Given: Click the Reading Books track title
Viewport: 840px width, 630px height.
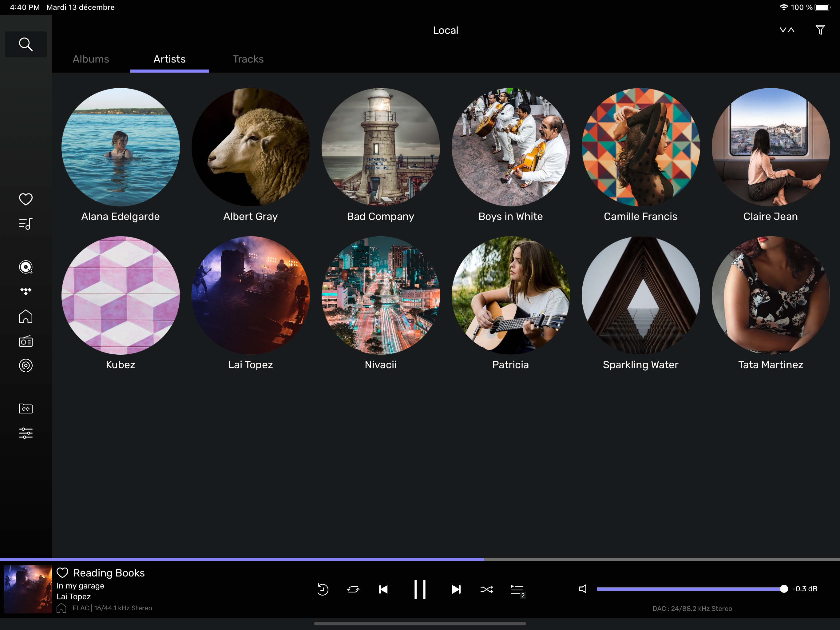Looking at the screenshot, I should click(109, 572).
